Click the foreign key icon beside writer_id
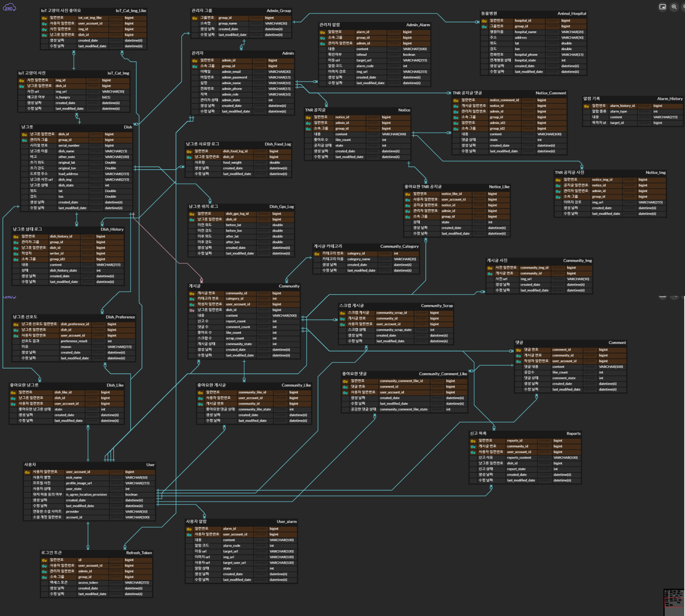Viewport: 685px width, 616px height. (x=16, y=254)
